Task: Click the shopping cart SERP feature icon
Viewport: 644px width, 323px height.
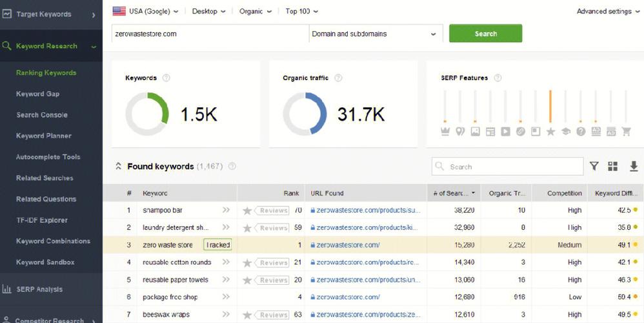Action: coord(626,132)
